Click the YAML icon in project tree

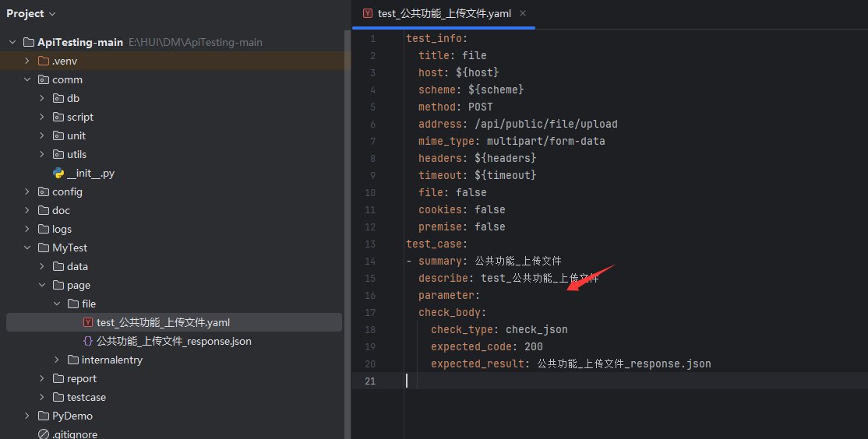[87, 322]
